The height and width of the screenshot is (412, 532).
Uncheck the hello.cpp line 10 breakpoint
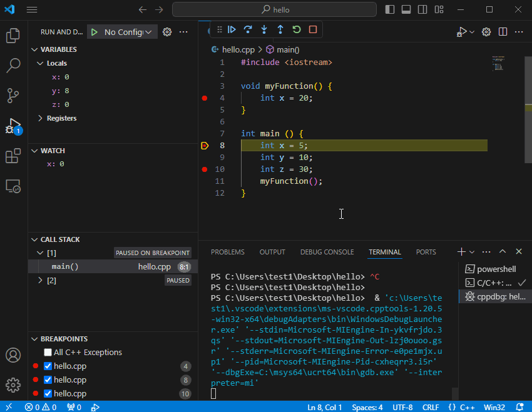(x=48, y=394)
